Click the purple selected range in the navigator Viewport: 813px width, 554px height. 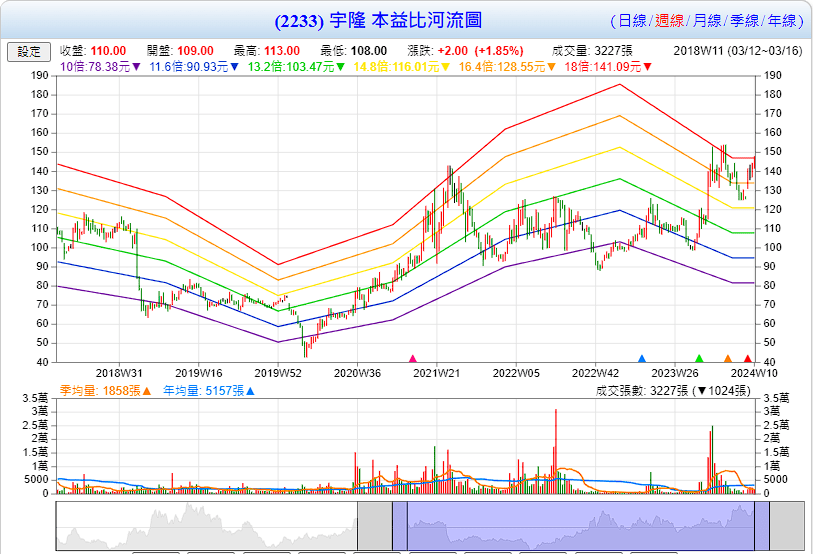(x=581, y=526)
